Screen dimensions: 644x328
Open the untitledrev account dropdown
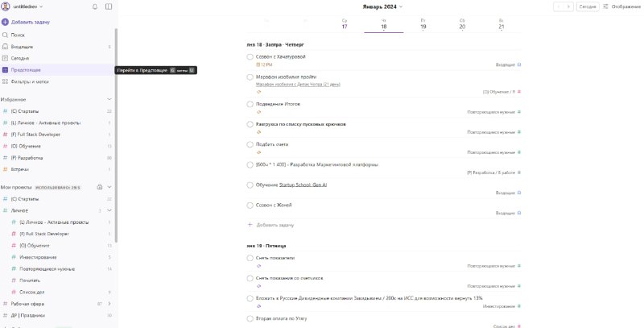coord(23,6)
